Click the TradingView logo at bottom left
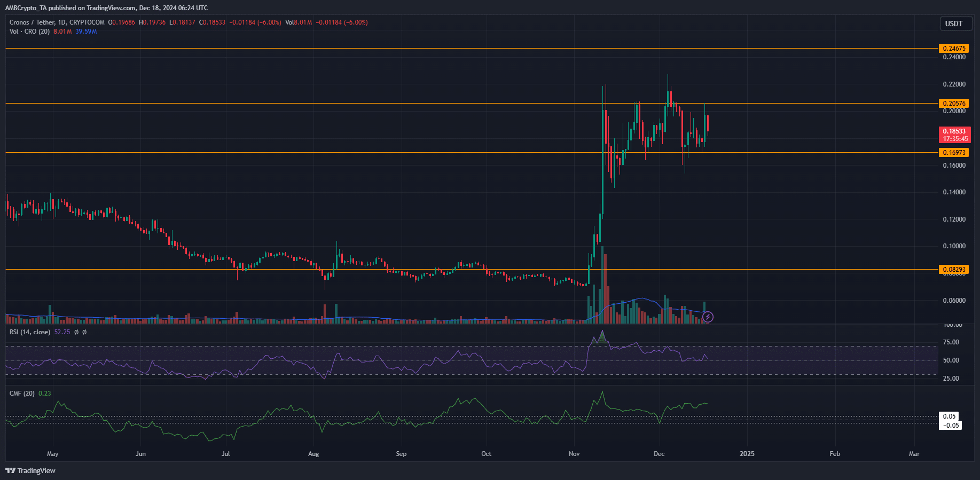 [30, 470]
